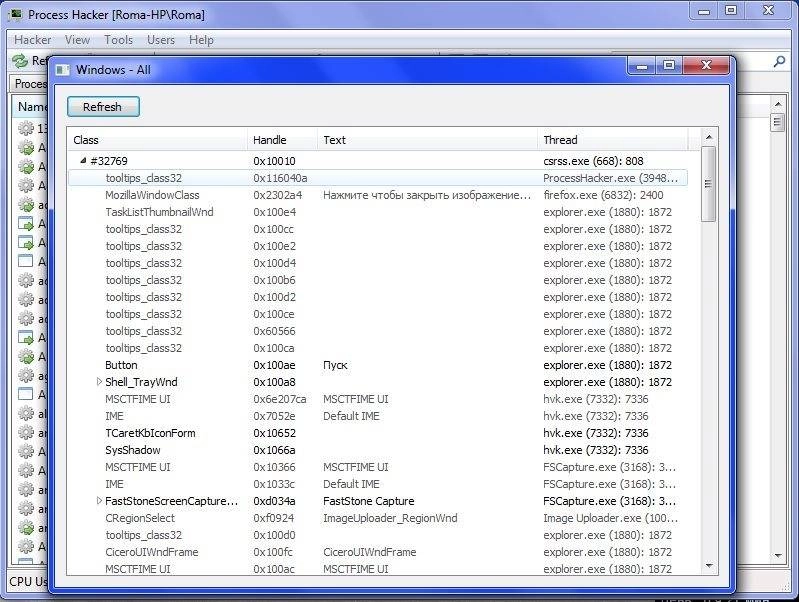Click the search magnifier icon in Process Hacker

tap(779, 62)
